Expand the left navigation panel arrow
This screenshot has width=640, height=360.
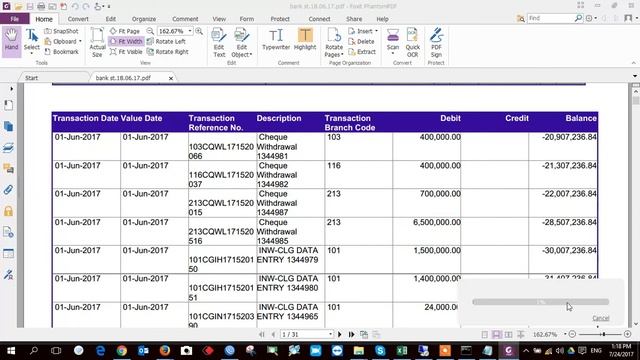point(11,89)
